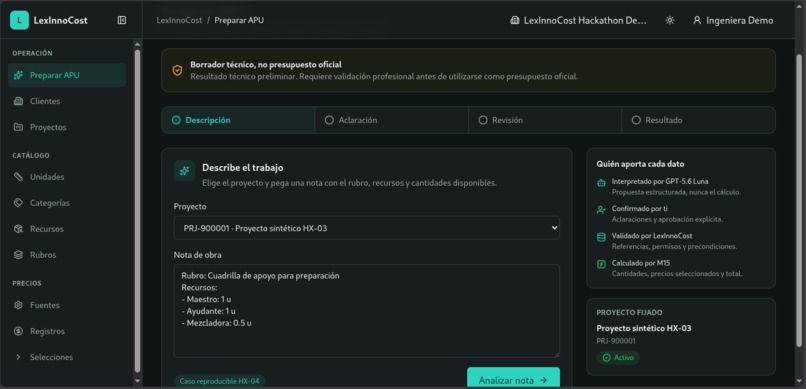Open Clientes in the sidebar
This screenshot has width=806, height=389.
click(x=67, y=101)
